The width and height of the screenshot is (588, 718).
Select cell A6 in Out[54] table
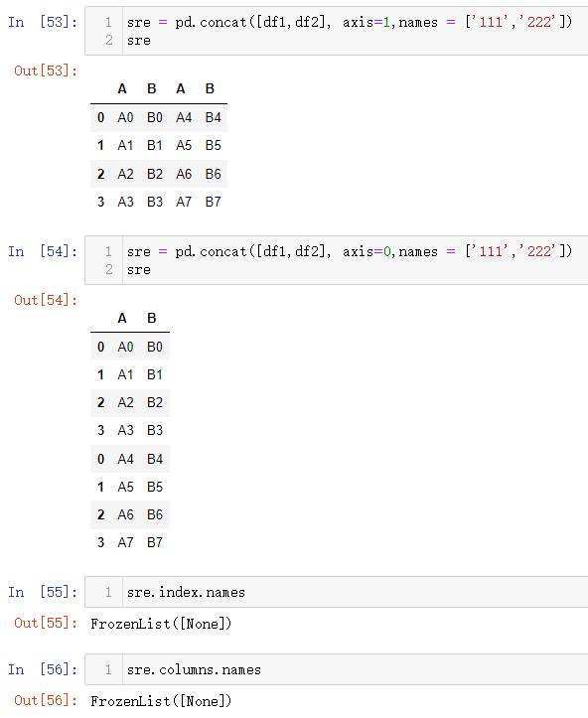[x=125, y=514]
